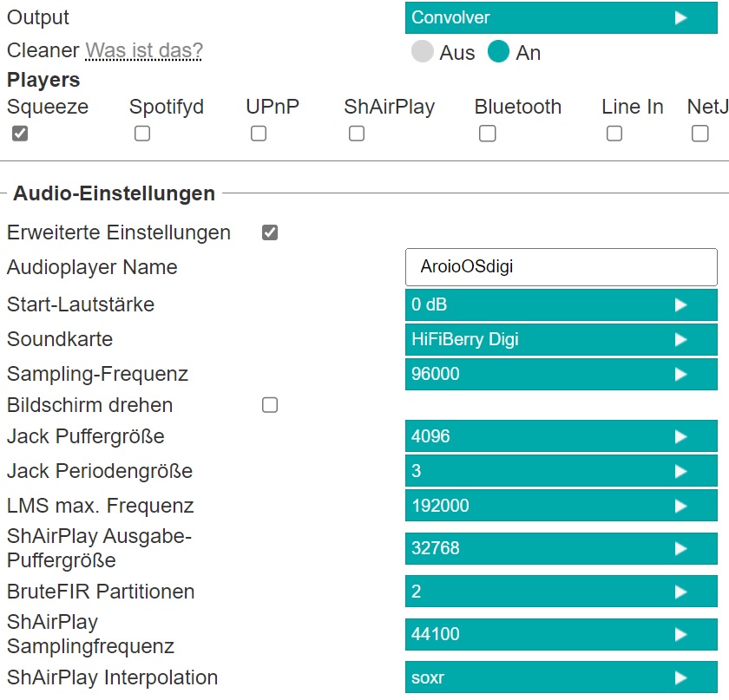Select Cleaner 'An' radio button

click(498, 52)
